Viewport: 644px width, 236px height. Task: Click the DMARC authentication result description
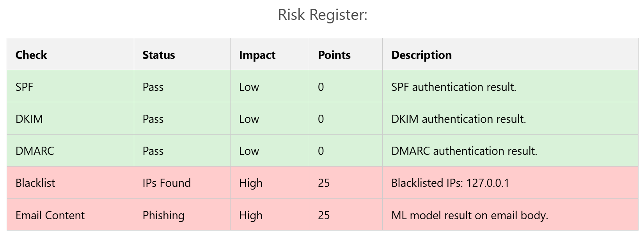(x=464, y=151)
